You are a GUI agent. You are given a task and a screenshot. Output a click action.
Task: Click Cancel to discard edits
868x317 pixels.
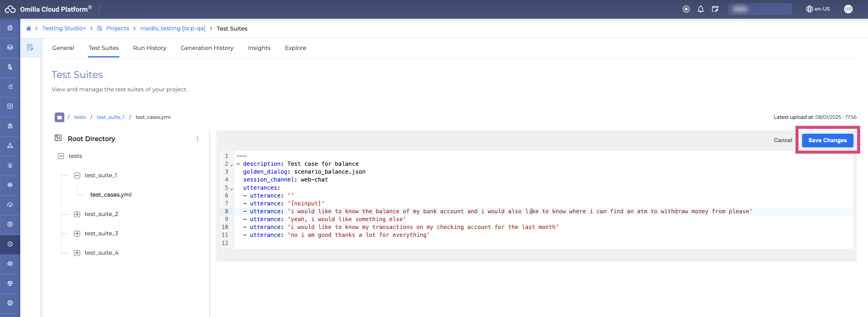pos(782,140)
